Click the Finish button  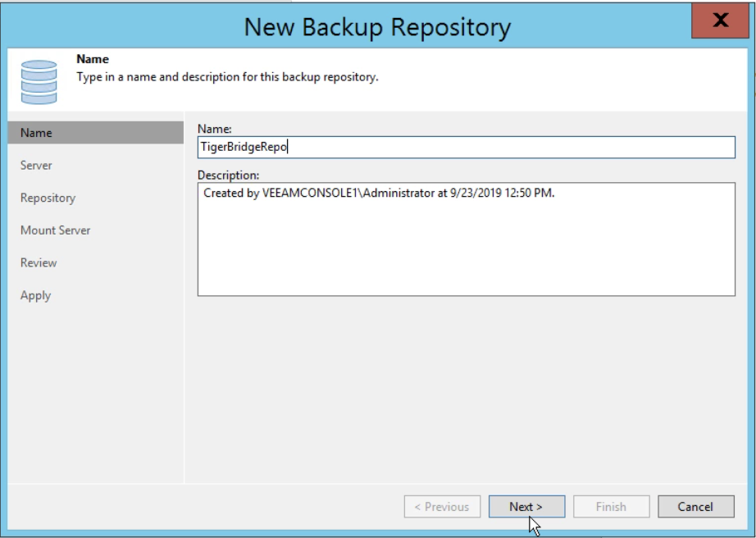612,507
